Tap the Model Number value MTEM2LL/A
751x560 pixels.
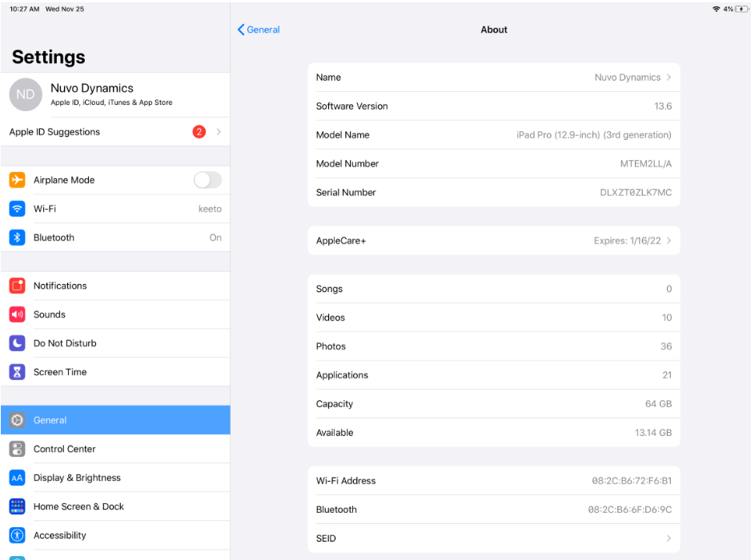click(646, 164)
